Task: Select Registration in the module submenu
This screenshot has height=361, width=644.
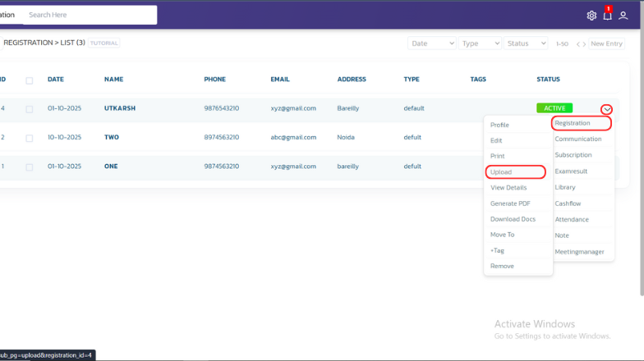Action: pos(581,124)
